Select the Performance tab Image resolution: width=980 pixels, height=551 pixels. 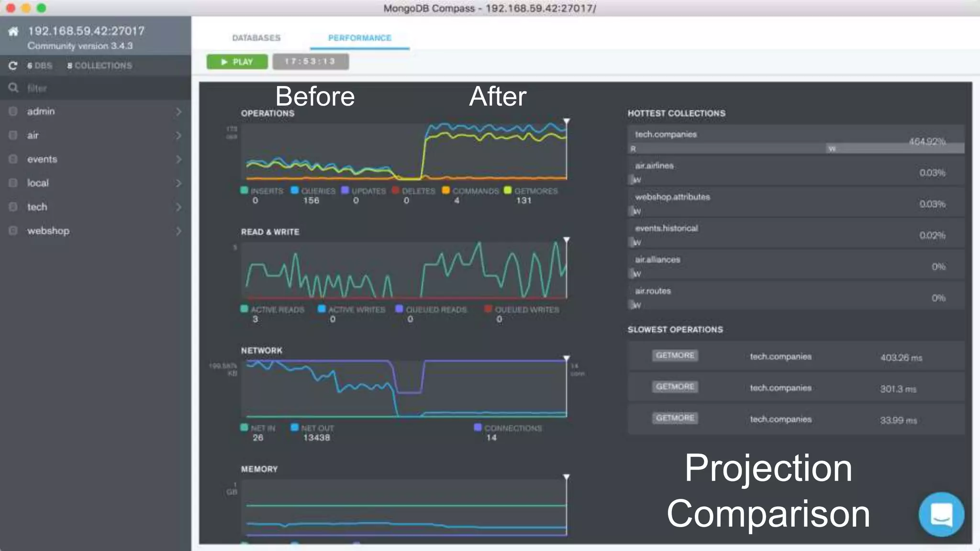click(360, 38)
